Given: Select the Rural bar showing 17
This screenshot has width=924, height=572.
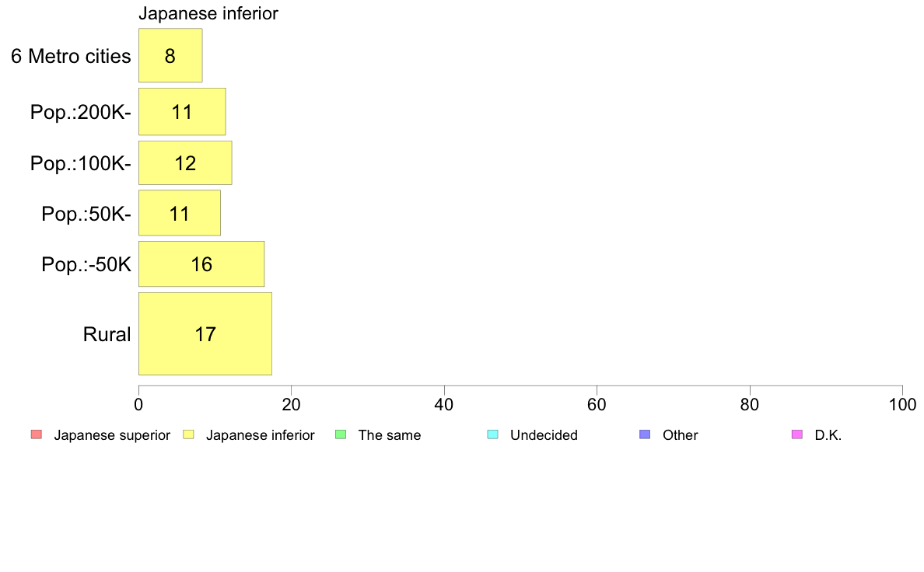Looking at the screenshot, I should (205, 333).
